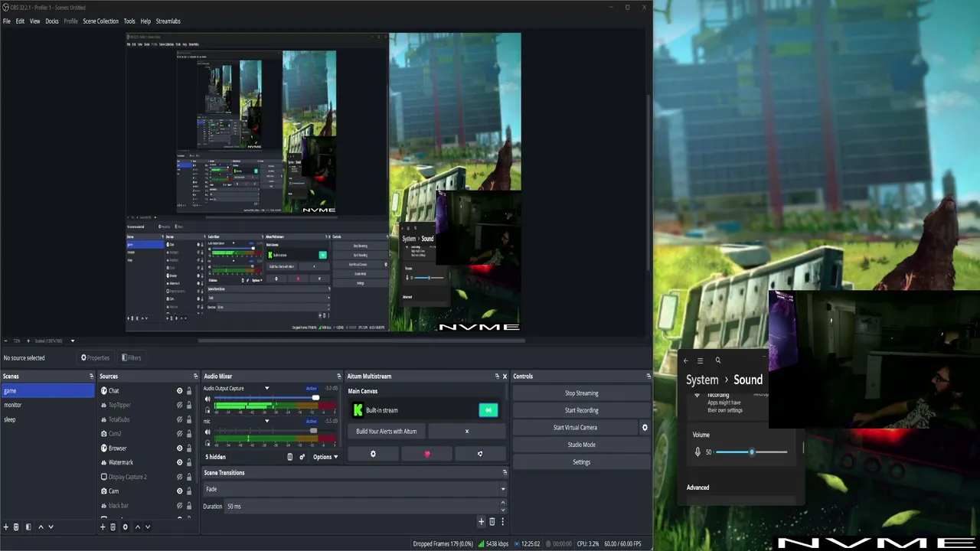The image size is (980, 551).
Task: Click the Kick logo of Built-in stream
Action: pyautogui.click(x=358, y=410)
